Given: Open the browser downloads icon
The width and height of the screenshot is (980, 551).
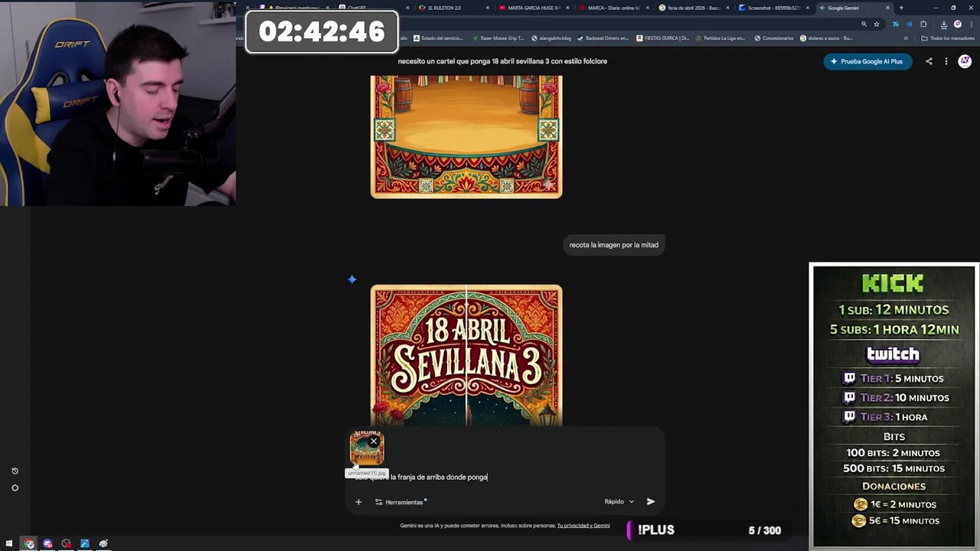Looking at the screenshot, I should (943, 24).
